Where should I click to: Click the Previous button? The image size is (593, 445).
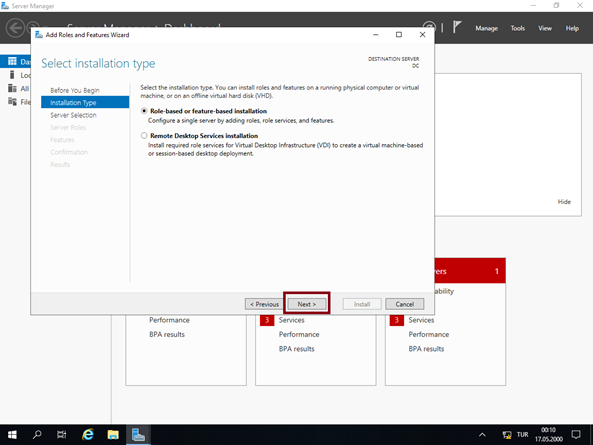264,304
